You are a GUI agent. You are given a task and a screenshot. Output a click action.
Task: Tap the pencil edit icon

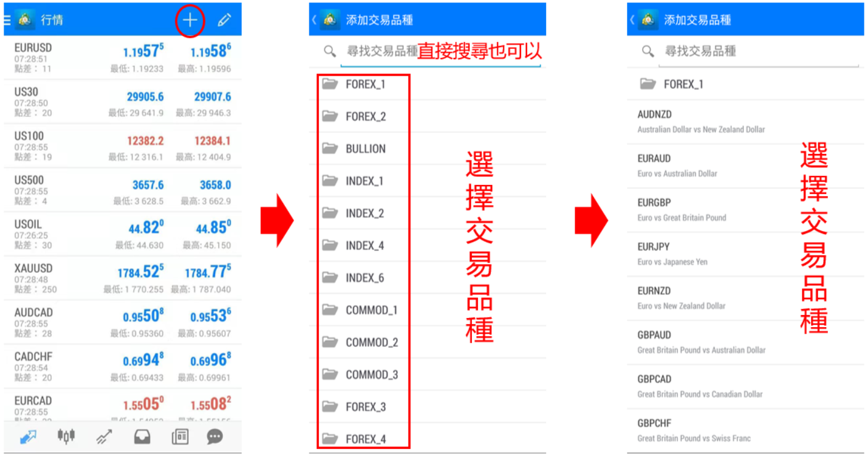224,20
